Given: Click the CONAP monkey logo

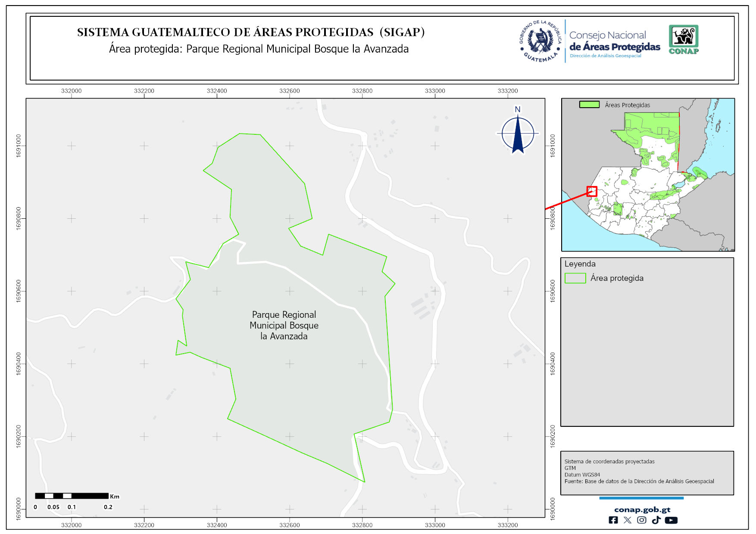Looking at the screenshot, I should pyautogui.click(x=683, y=40).
